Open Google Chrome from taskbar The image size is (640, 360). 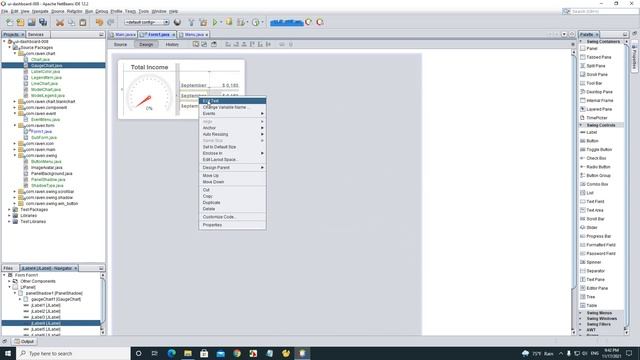pos(237,353)
